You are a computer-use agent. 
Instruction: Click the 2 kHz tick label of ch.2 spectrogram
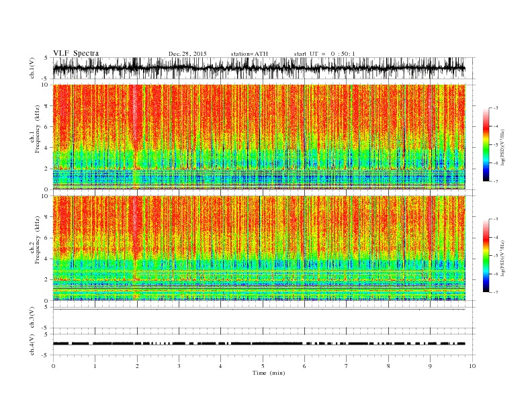47,280
